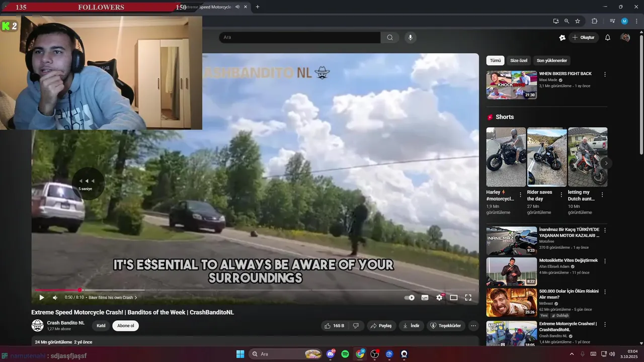
Task: Open YouTube account avatar menu
Action: click(625, 37)
